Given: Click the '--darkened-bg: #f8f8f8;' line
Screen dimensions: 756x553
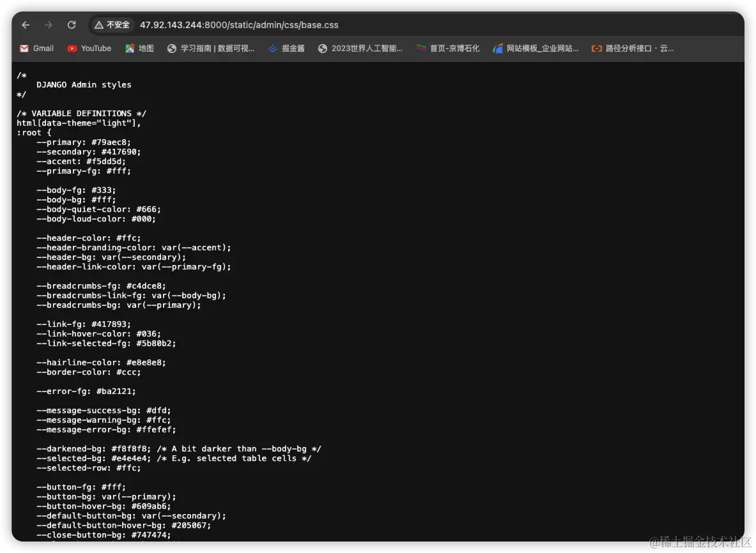Looking at the screenshot, I should coord(179,449).
